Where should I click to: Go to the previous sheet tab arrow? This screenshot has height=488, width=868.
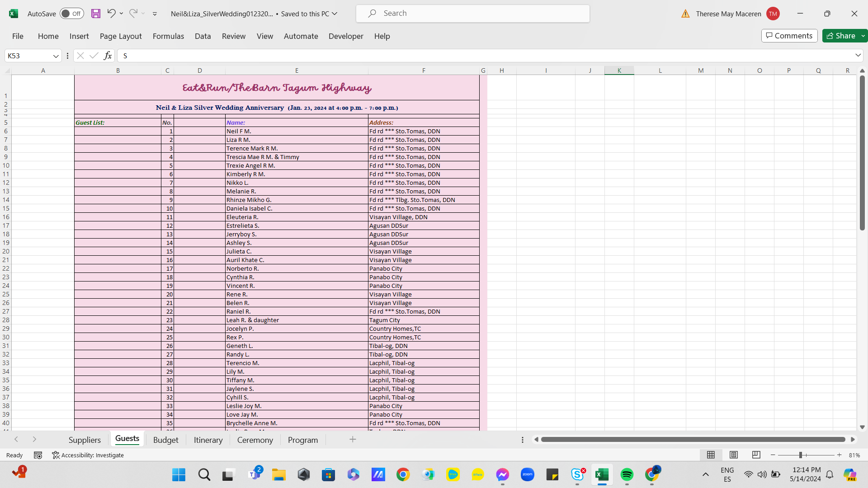(x=16, y=439)
